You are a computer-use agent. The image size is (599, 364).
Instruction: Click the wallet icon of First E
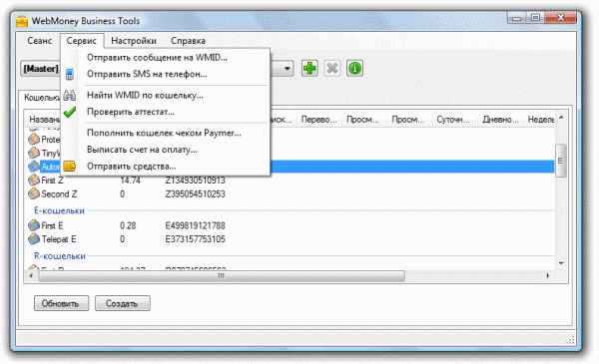click(x=34, y=225)
